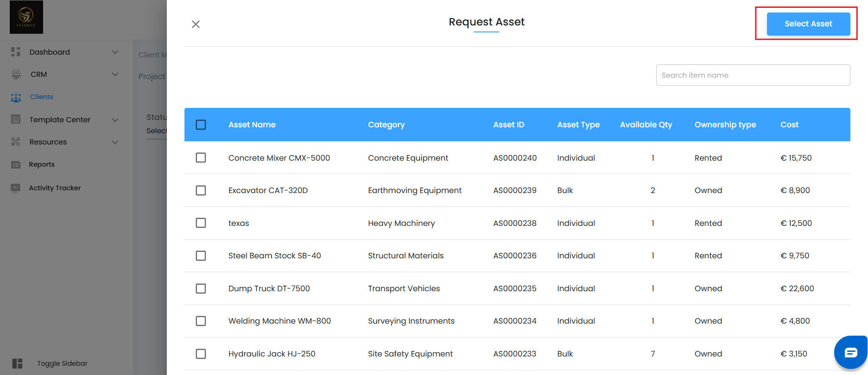Image resolution: width=868 pixels, height=375 pixels.
Task: Click the Resources icon in sidebar
Action: pyautogui.click(x=16, y=142)
